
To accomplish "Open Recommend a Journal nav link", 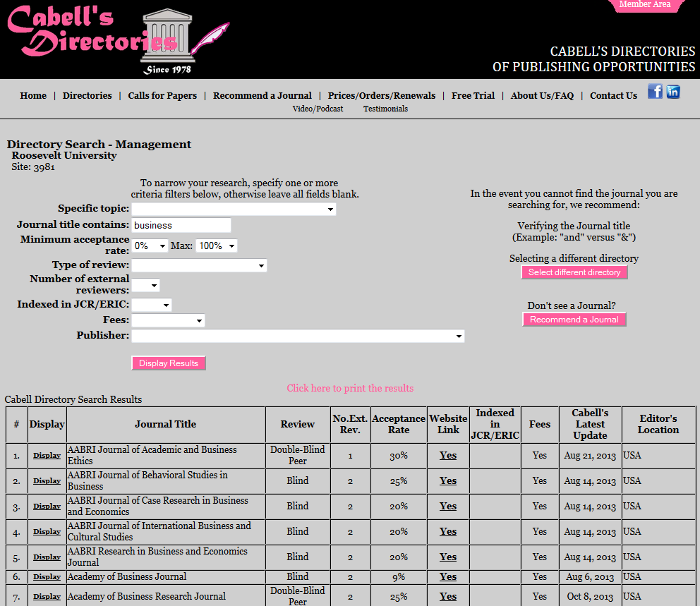I will coord(262,95).
